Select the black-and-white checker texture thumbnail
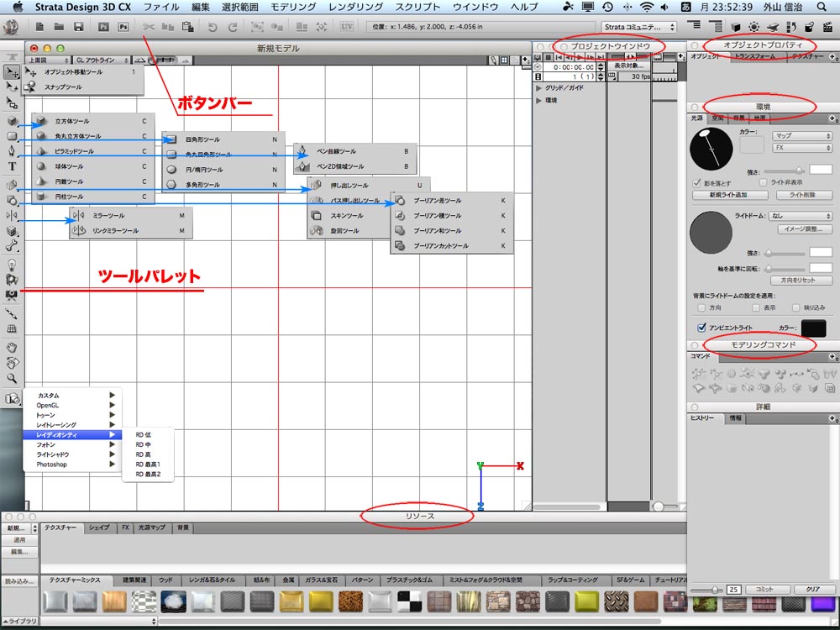 [x=409, y=601]
